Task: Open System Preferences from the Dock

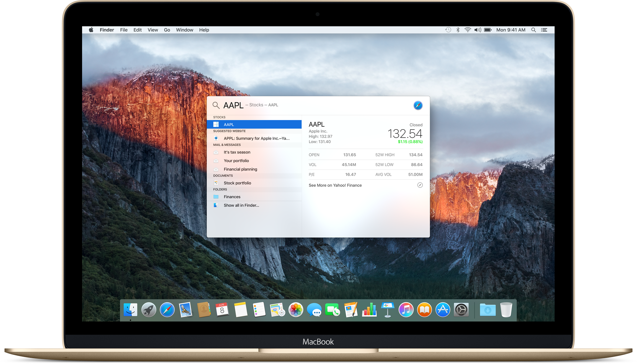Action: click(461, 310)
